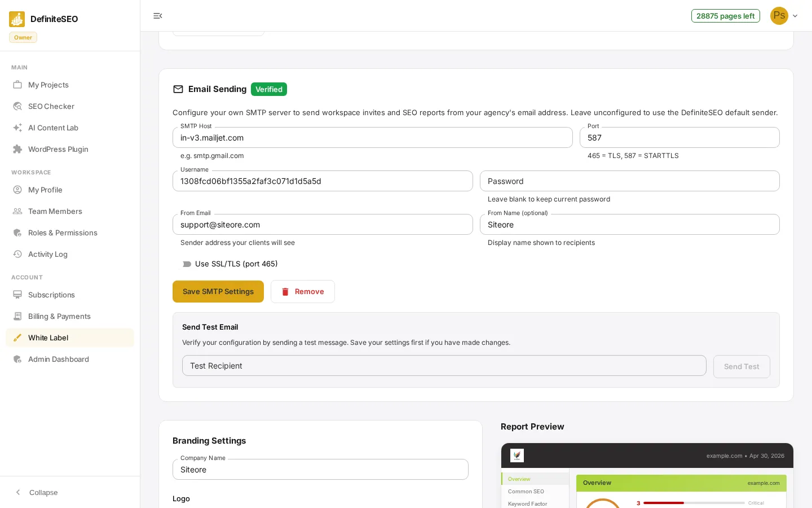This screenshot has height=508, width=812.
Task: Open Subscriptions page
Action: coord(70,295)
